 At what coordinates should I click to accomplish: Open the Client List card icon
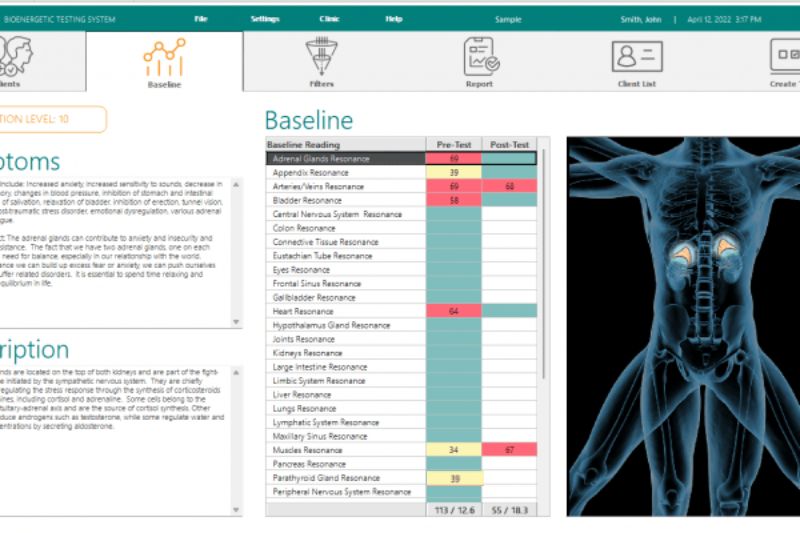tap(637, 56)
